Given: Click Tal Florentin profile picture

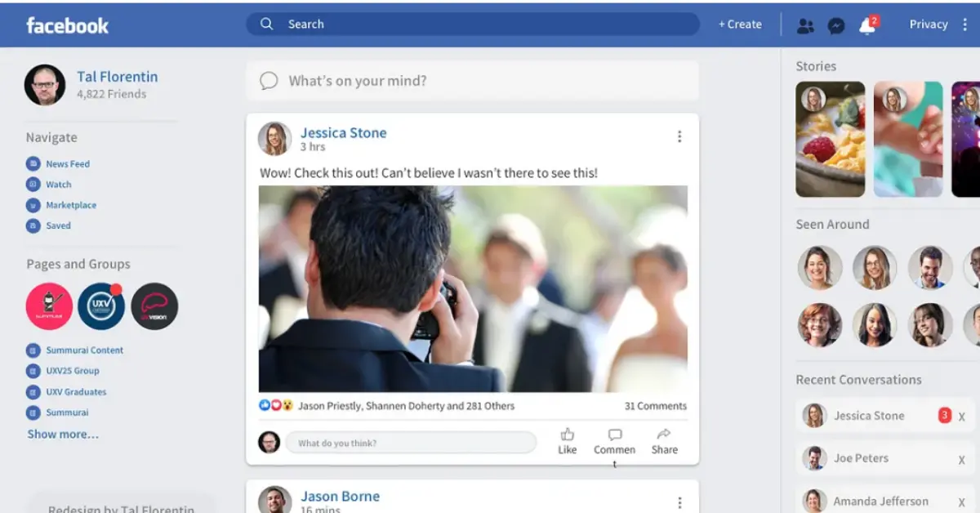Looking at the screenshot, I should 45,85.
